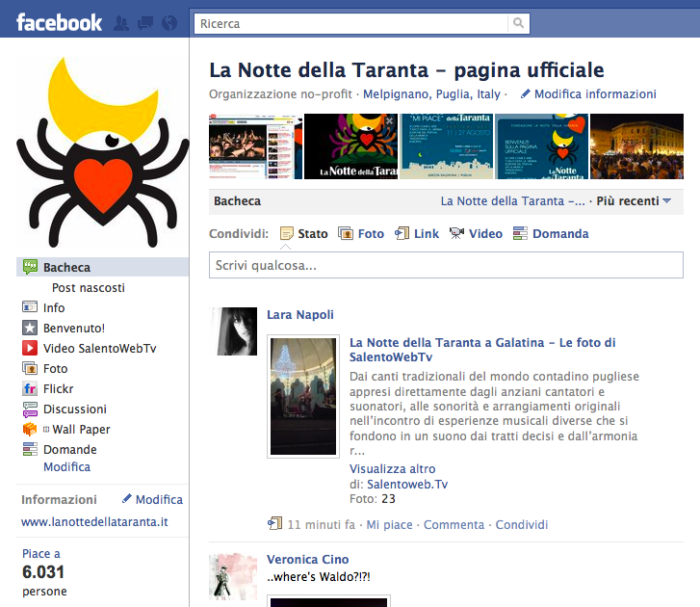
Task: Open Wall Paper sidebar entry
Action: (81, 430)
